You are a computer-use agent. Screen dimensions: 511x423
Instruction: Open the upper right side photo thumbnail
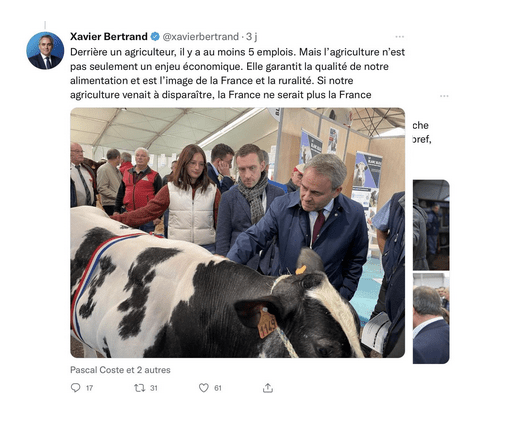pyautogui.click(x=431, y=225)
